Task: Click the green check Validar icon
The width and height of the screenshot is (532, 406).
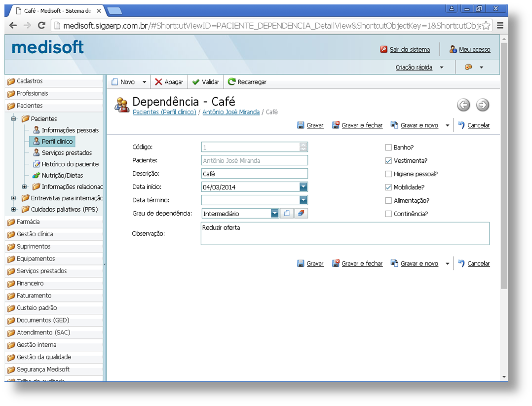Action: [195, 82]
